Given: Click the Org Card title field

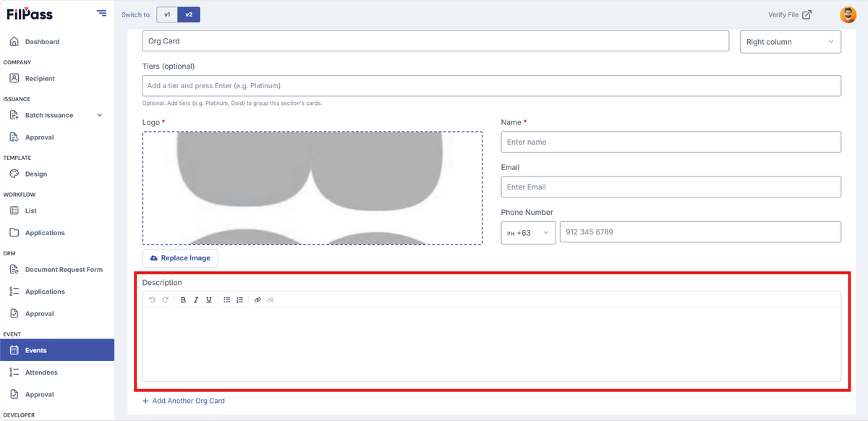Looking at the screenshot, I should tap(435, 41).
